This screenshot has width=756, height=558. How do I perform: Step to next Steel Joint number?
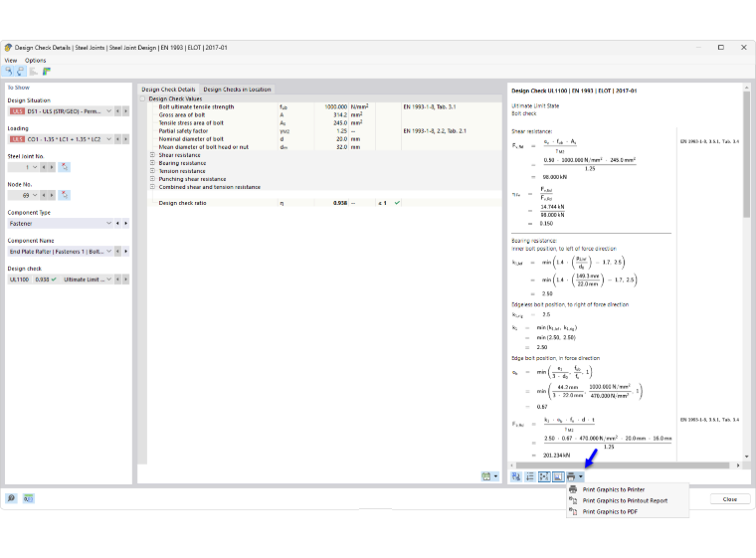click(52, 167)
